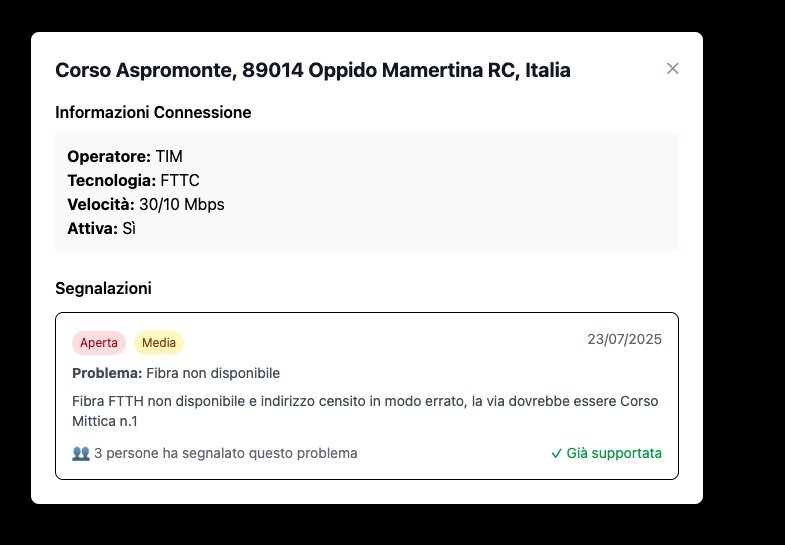
Task: Click the 3 persone ha segnalato text
Action: (225, 453)
